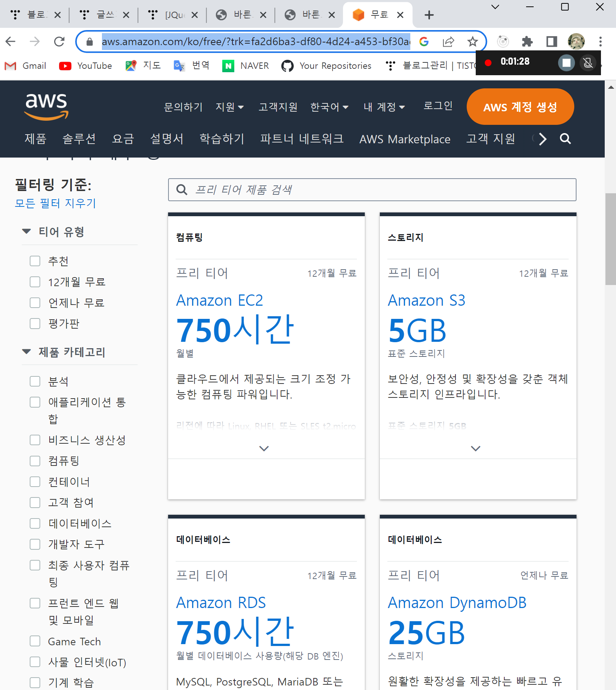The height and width of the screenshot is (690, 616).
Task: Toggle Chrome side panel
Action: click(x=551, y=41)
